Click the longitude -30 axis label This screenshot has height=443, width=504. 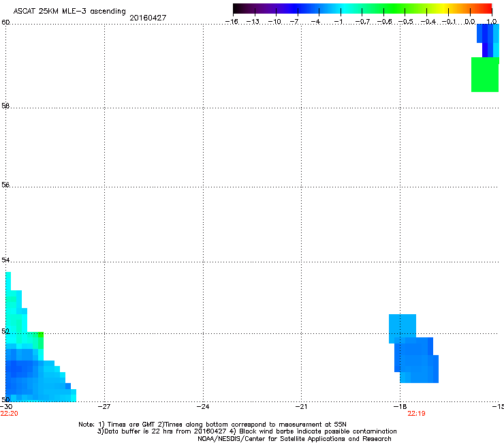coord(6,406)
